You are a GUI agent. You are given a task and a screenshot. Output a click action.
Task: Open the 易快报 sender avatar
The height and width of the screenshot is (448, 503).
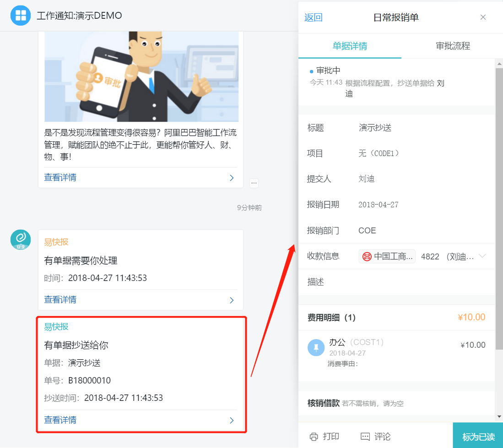pos(21,239)
